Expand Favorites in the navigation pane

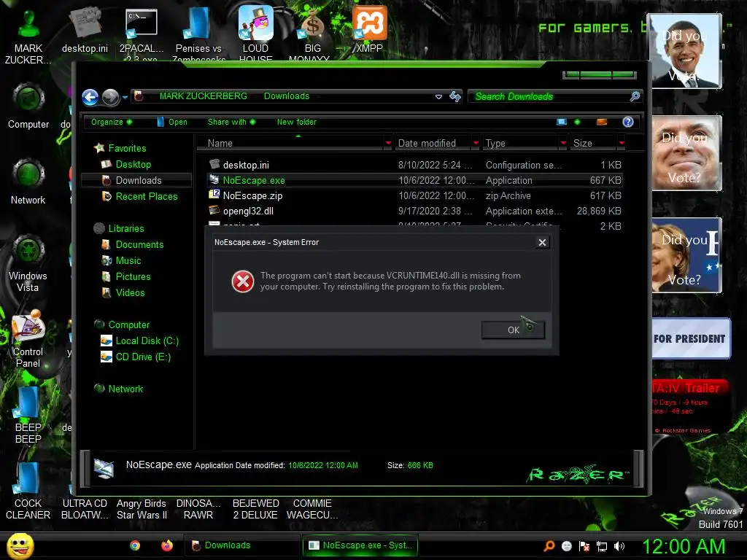pos(120,148)
